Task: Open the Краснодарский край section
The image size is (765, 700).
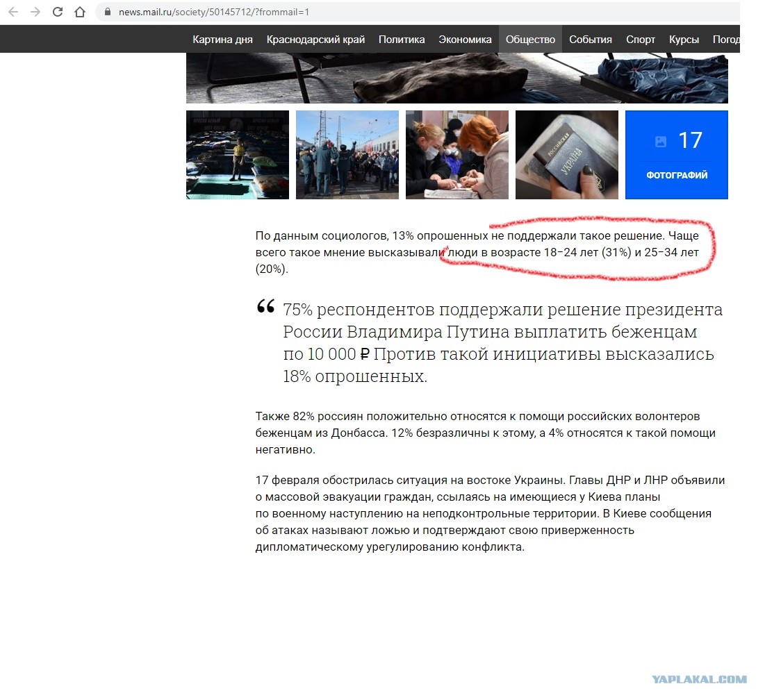Action: (x=315, y=40)
